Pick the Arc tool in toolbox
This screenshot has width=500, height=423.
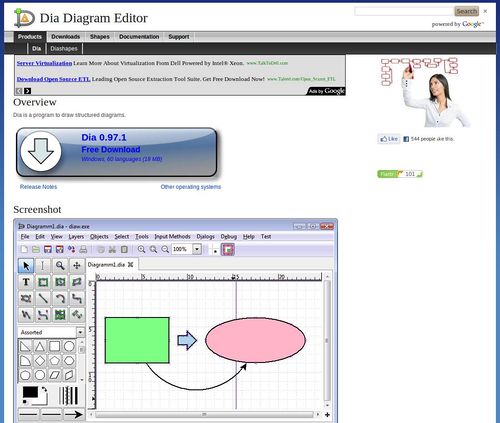coord(60,298)
